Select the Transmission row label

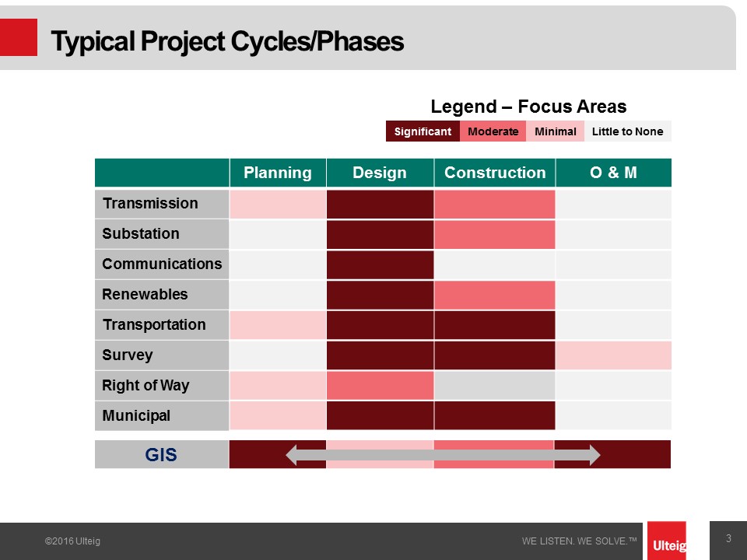tap(162, 204)
